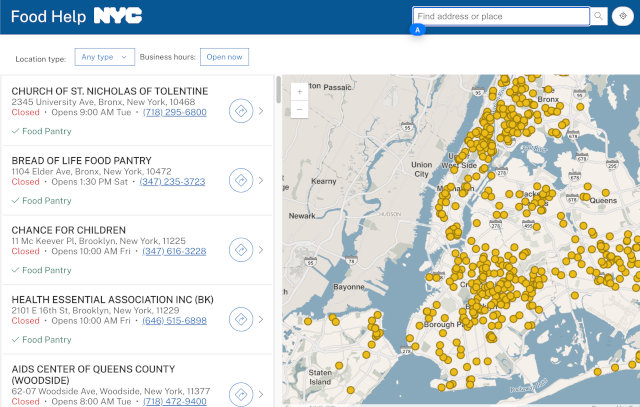Image resolution: width=640 pixels, height=407 pixels.
Task: Click Opens 1:30 PM Sat hours text
Action: pos(89,182)
